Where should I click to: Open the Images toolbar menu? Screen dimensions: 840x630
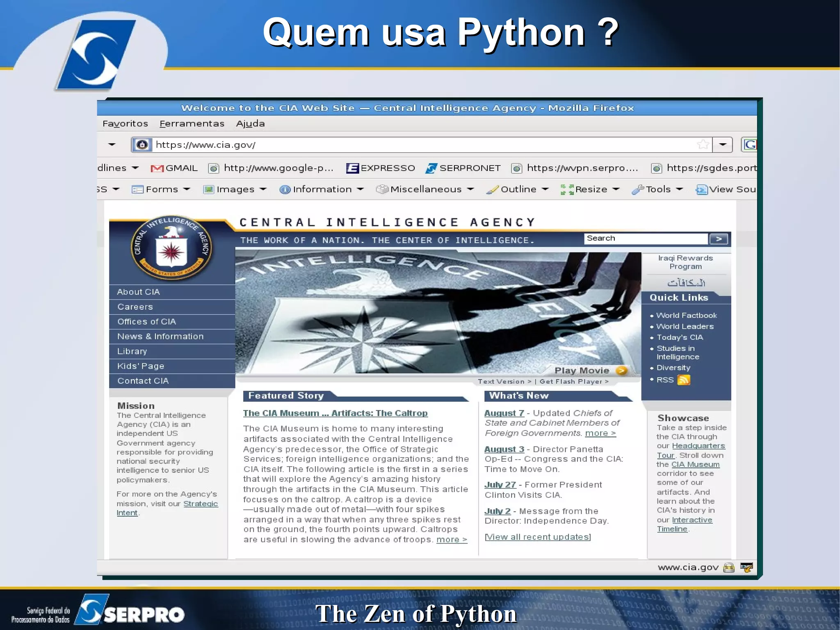(235, 189)
